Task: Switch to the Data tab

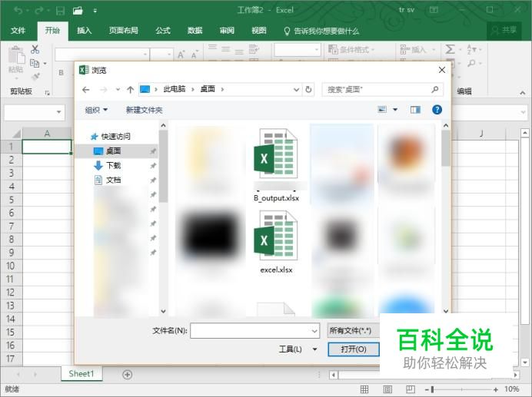Action: pos(195,31)
